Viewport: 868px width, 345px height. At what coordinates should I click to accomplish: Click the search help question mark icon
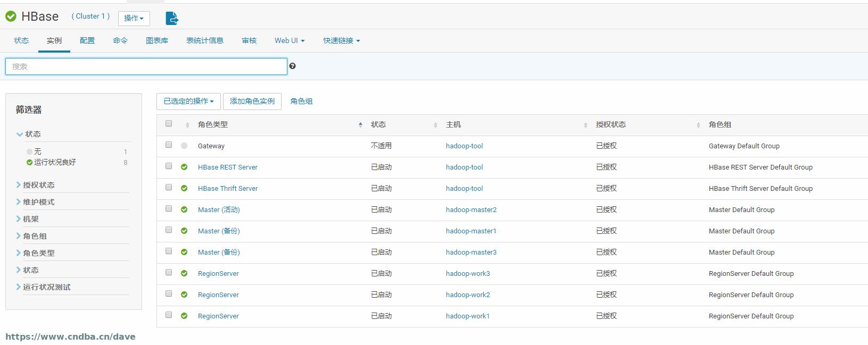tap(292, 66)
